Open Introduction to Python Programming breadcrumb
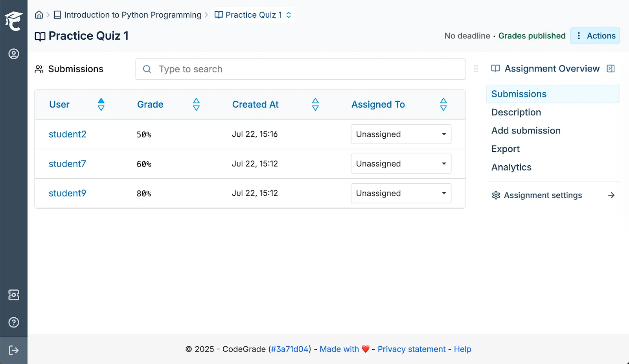The image size is (629, 364). pos(128,15)
